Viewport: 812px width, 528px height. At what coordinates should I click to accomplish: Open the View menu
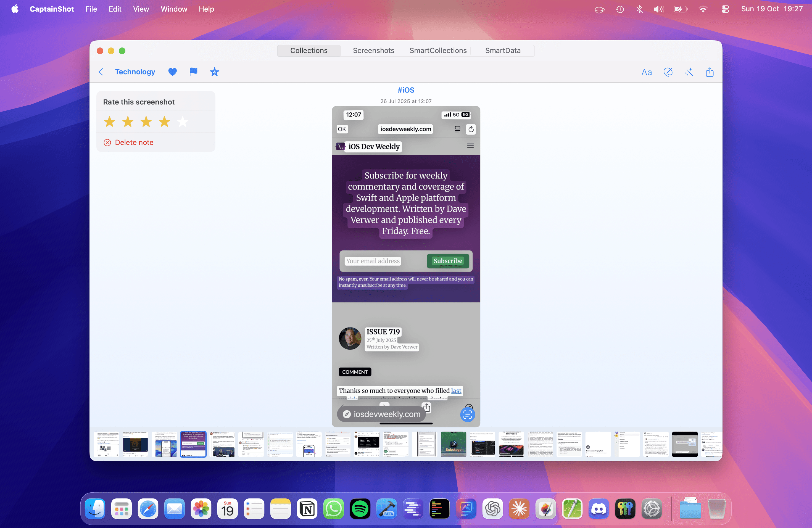click(x=141, y=9)
